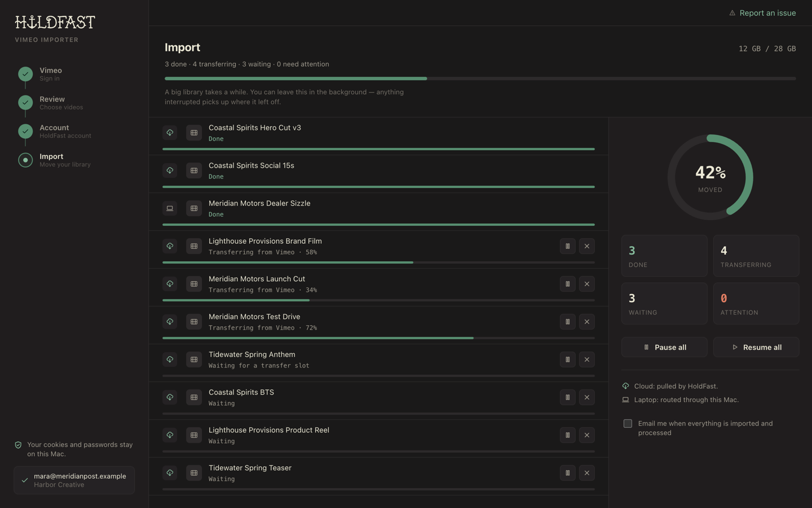Click the grid icon for Coastal Spirits Hero Cut v3
This screenshot has height=508, width=812.
click(194, 133)
